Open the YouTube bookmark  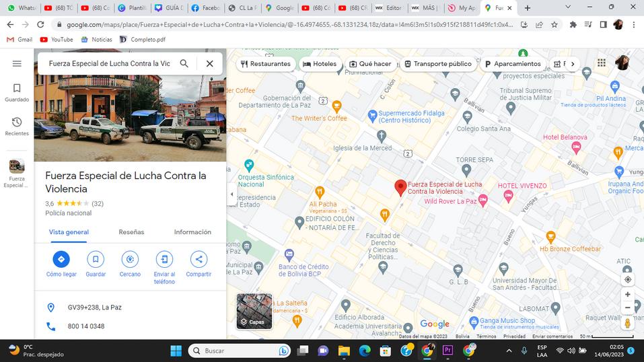click(57, 40)
